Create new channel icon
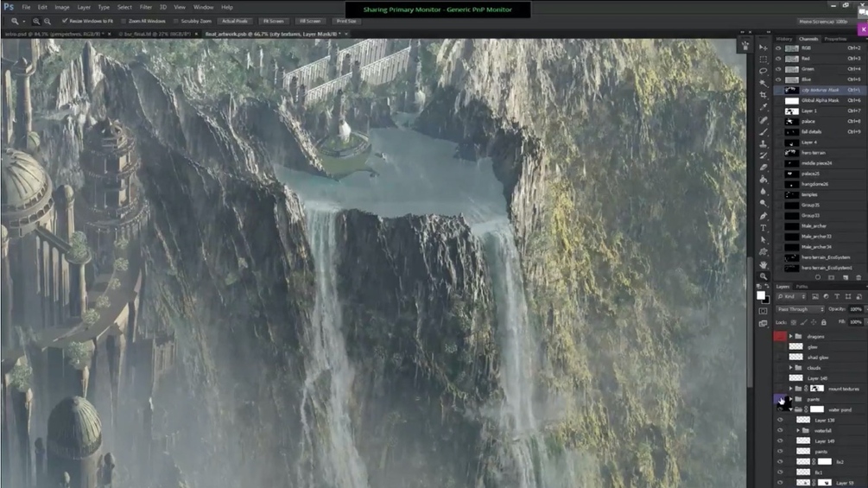The height and width of the screenshot is (488, 868). (845, 277)
